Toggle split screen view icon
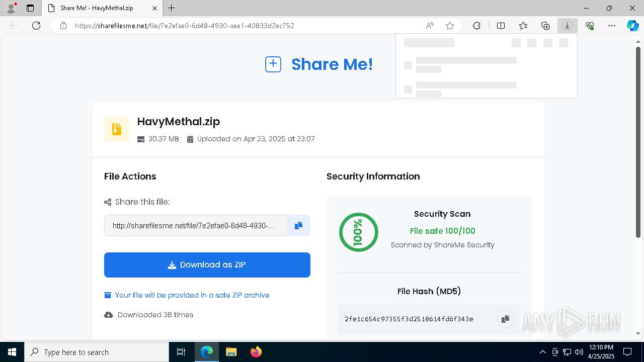Viewport: 644px width, 362px height. tap(501, 26)
